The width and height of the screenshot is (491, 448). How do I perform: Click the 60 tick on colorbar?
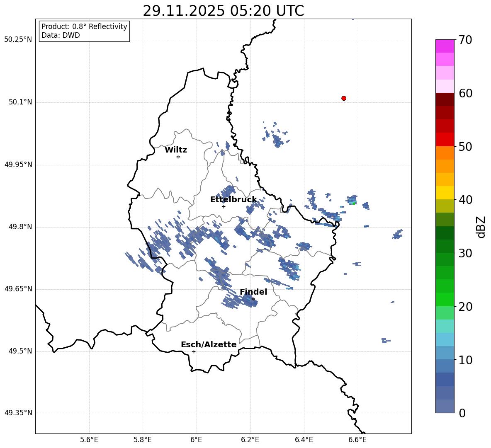(465, 93)
